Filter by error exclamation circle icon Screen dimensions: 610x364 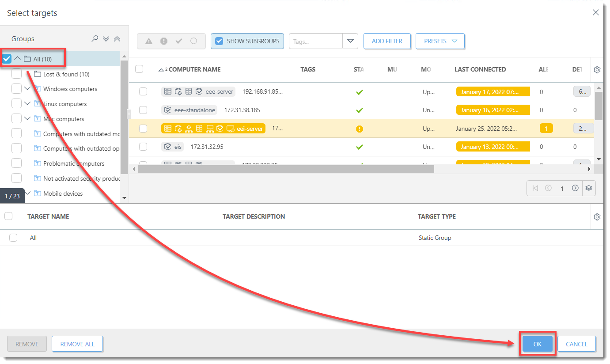(x=164, y=41)
